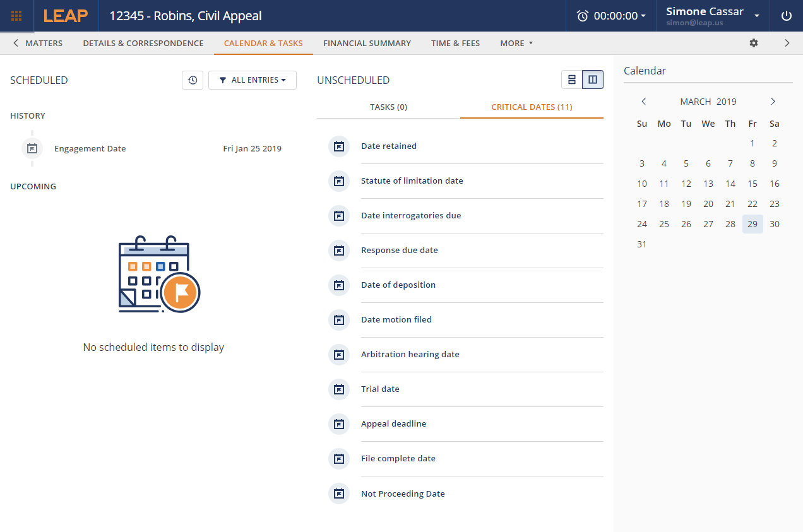This screenshot has height=532, width=803.
Task: Click the Date motion filed icon
Action: point(339,319)
